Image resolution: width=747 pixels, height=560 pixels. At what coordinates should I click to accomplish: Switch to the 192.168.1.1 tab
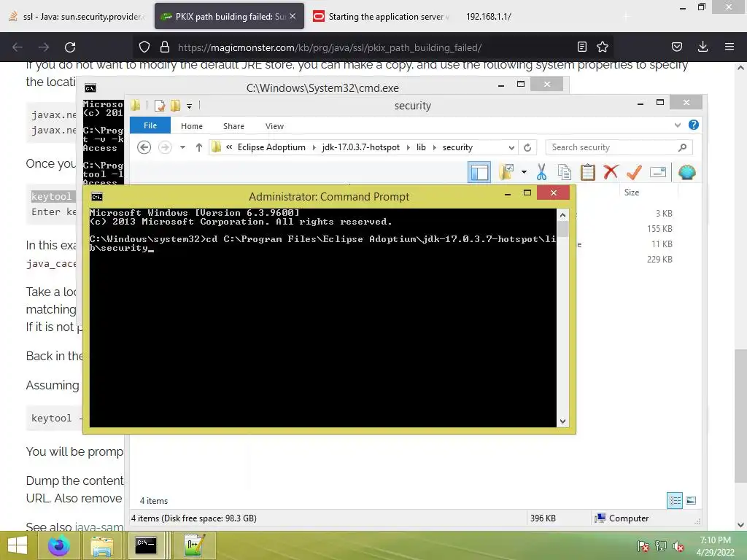pos(488,17)
